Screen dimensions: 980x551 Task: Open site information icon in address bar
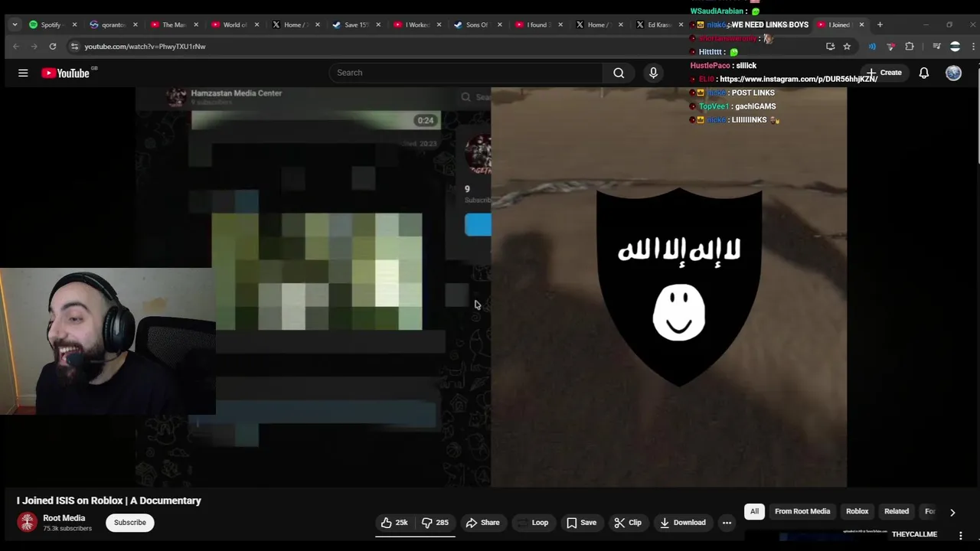coord(74,47)
